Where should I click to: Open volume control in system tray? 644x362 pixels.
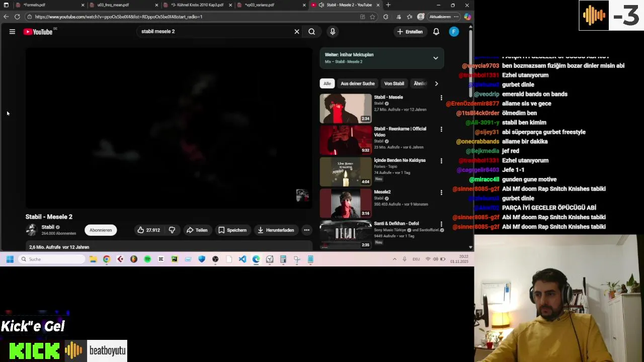(x=435, y=259)
